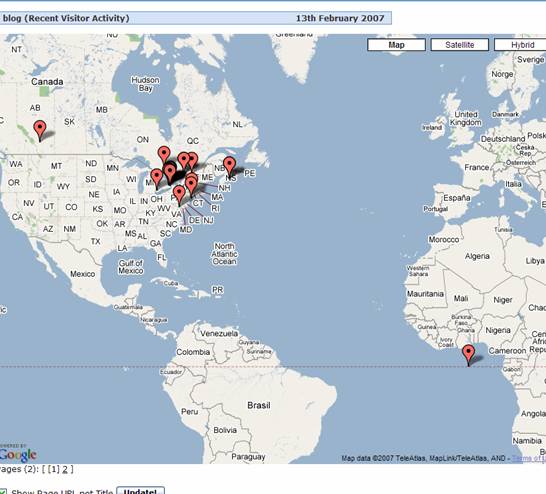This screenshot has width=546, height=494.
Task: Click the Deutschland label
Action: [503, 139]
